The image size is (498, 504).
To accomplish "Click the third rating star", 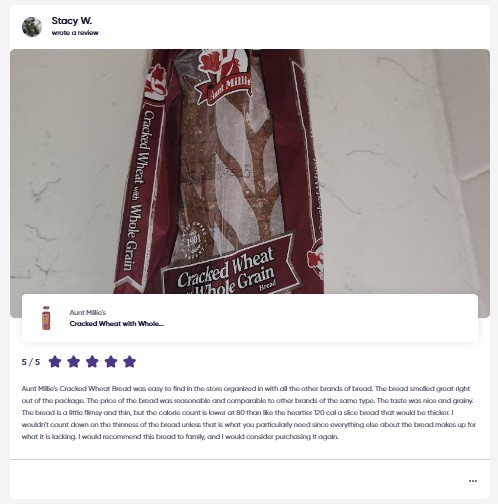I will [x=92, y=362].
